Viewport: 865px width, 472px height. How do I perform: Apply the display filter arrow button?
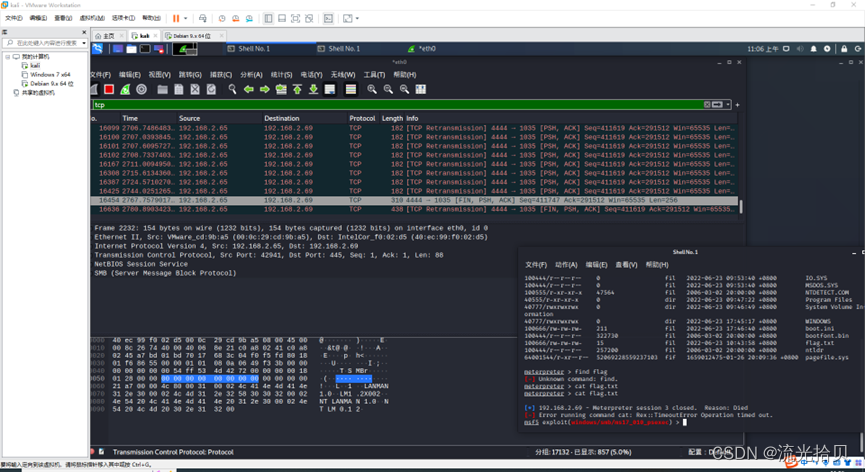[717, 104]
